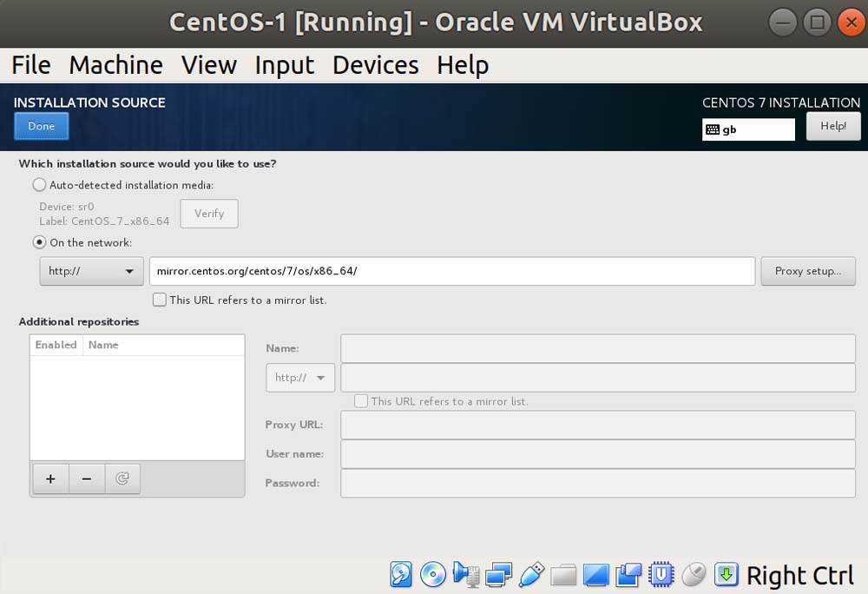The width and height of the screenshot is (868, 594).
Task: Click the shared folders icon in status bar
Action: (x=563, y=575)
